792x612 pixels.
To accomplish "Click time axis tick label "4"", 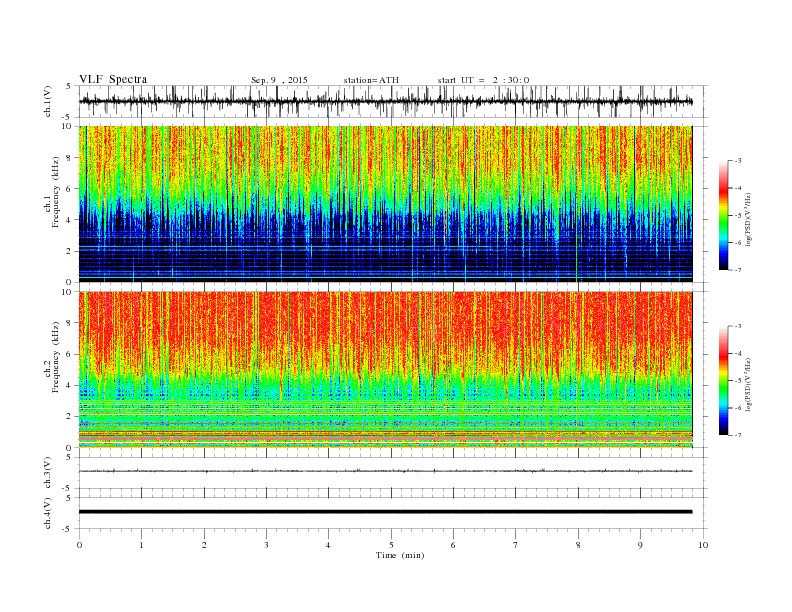I will (x=328, y=545).
